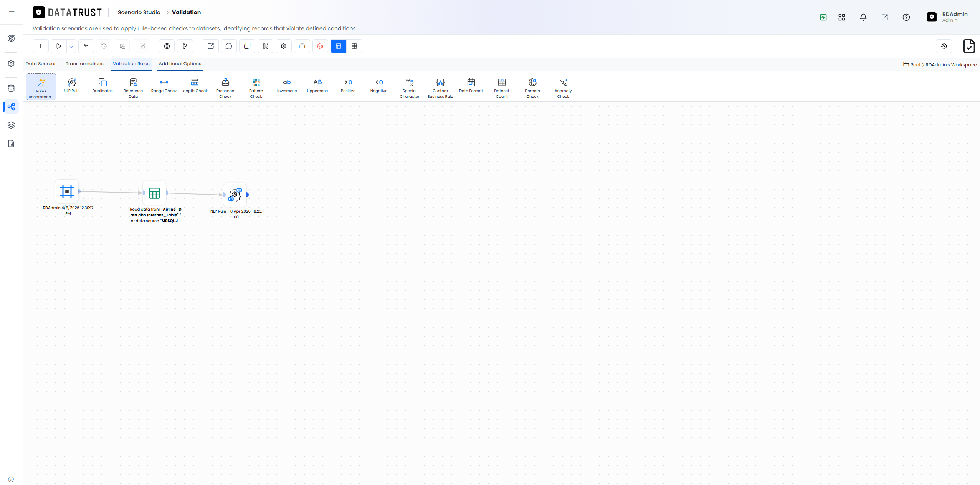Switch to canvas layout view toggle

(339, 46)
